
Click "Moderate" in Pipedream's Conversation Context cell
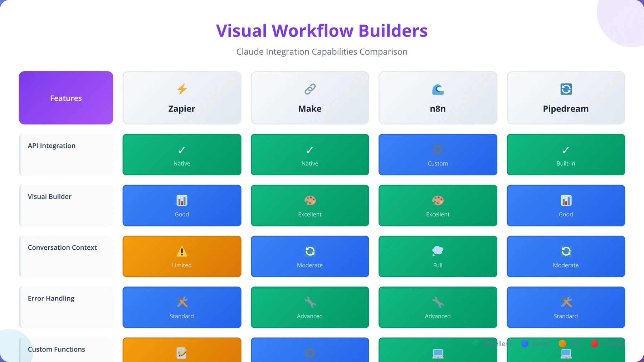pos(566,265)
